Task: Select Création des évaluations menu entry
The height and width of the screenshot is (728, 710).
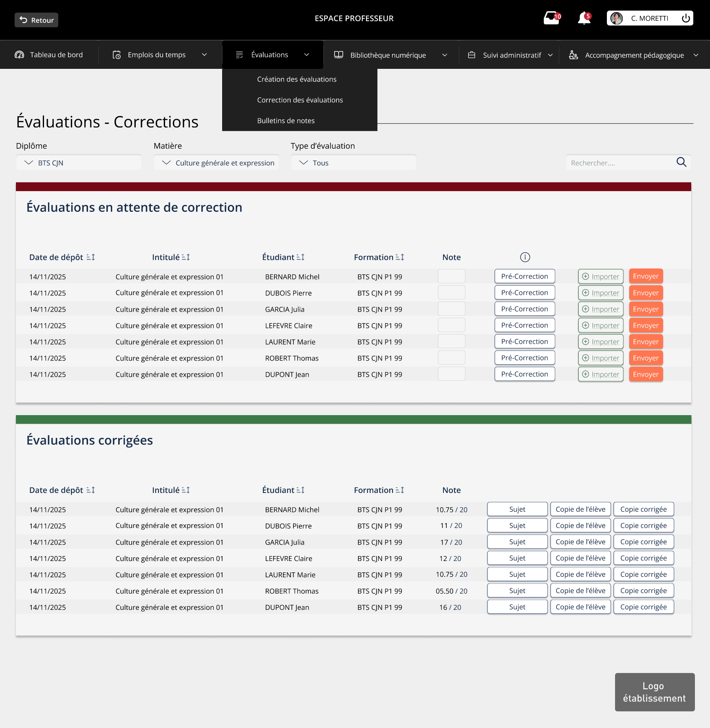Action: (x=297, y=79)
